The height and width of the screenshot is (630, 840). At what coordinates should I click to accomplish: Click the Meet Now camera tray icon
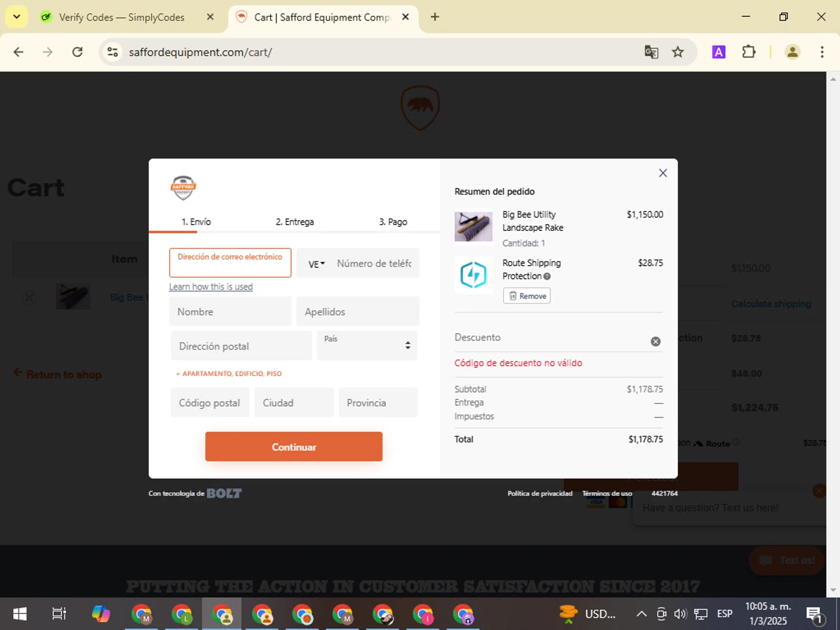point(661,614)
